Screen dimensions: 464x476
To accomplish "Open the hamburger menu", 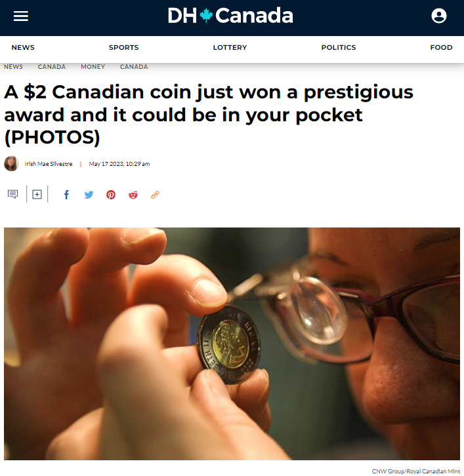I will pos(20,16).
